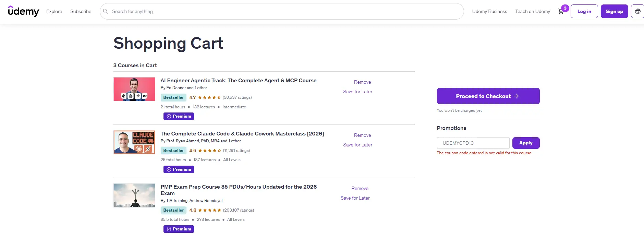Viewport: 644px width, 250px height.
Task: Open the Udemy home logo
Action: pos(23,11)
